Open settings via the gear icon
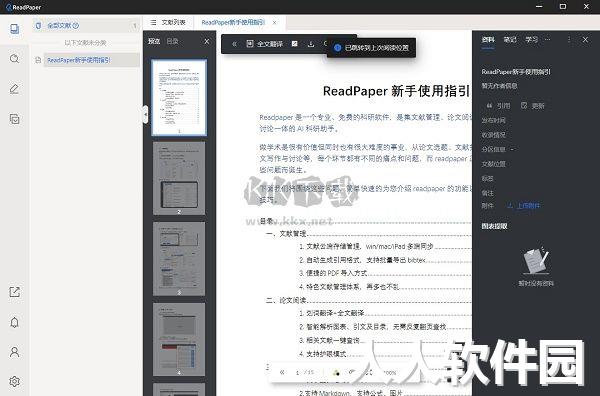Screen dimensions: 600x396 (15, 381)
